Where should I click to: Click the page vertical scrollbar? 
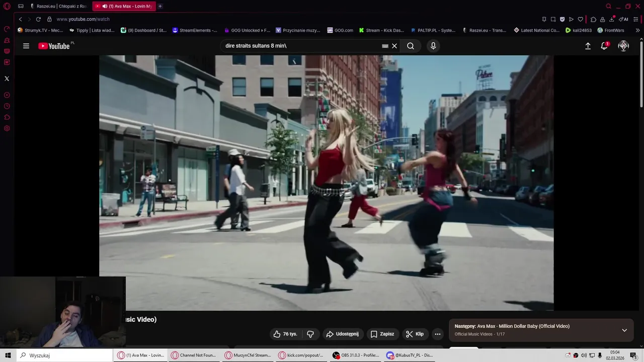tap(641, 75)
